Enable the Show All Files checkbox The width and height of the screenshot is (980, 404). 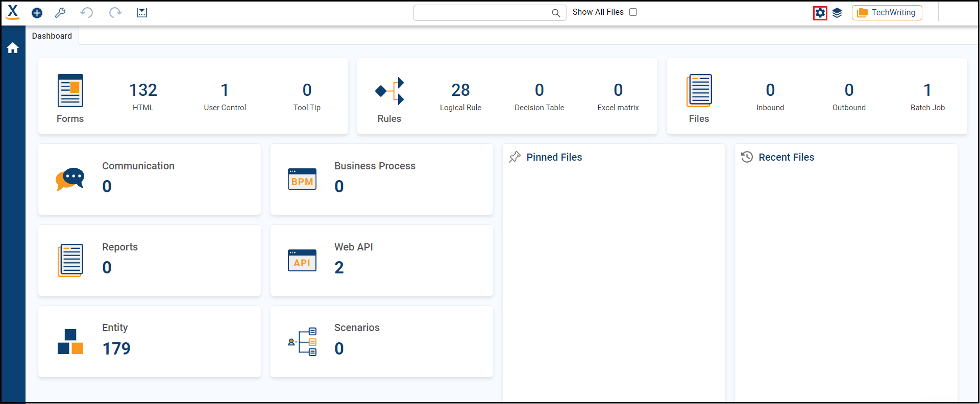[633, 12]
